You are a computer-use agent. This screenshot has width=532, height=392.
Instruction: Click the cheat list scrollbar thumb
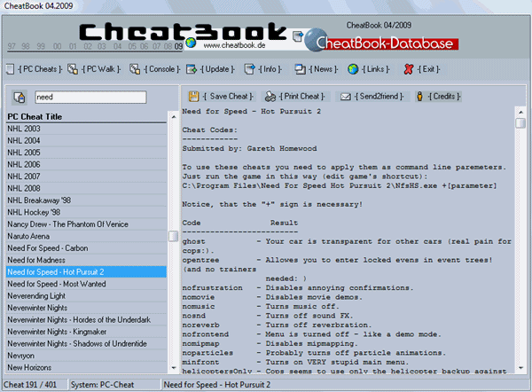[x=174, y=236]
